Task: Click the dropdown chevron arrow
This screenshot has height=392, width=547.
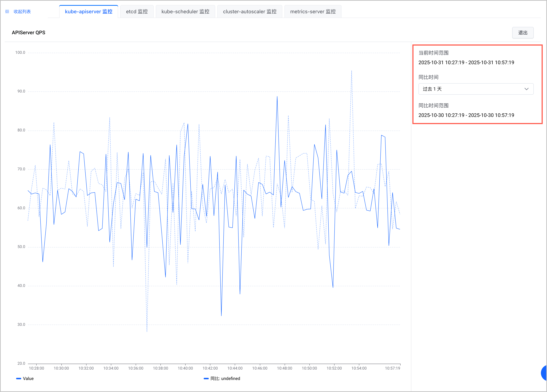Action: 527,89
